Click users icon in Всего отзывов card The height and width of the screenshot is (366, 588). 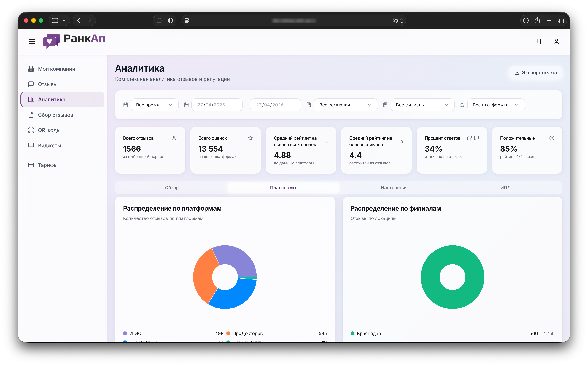click(x=175, y=138)
